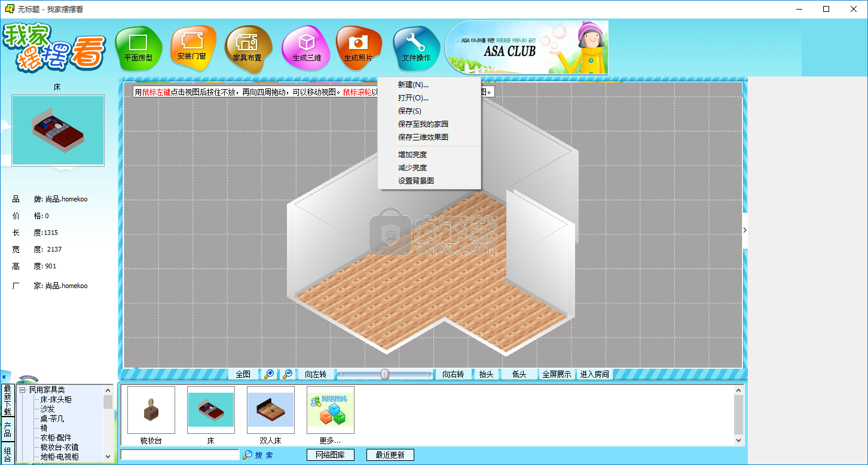This screenshot has height=465, width=868.
Task: Select 地柜-电视柜 in the furniture tree
Action: pyautogui.click(x=59, y=457)
